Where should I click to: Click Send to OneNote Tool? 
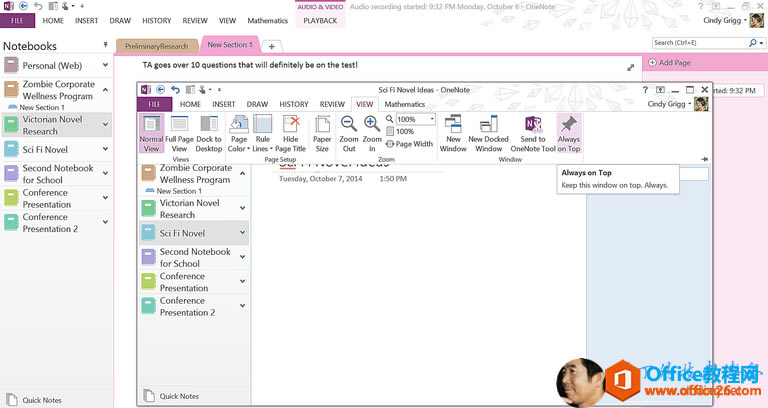tap(533, 134)
